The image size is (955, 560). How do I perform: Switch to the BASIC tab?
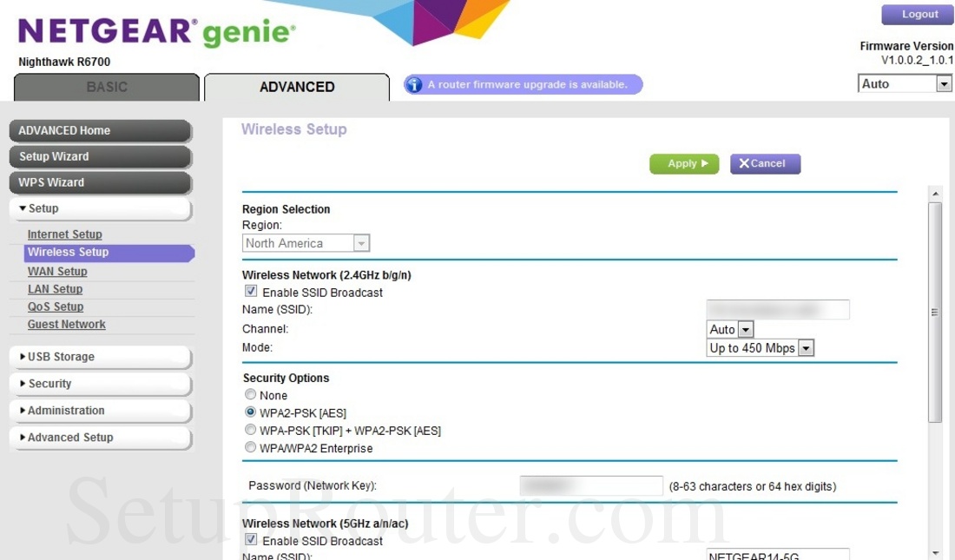[x=107, y=87]
